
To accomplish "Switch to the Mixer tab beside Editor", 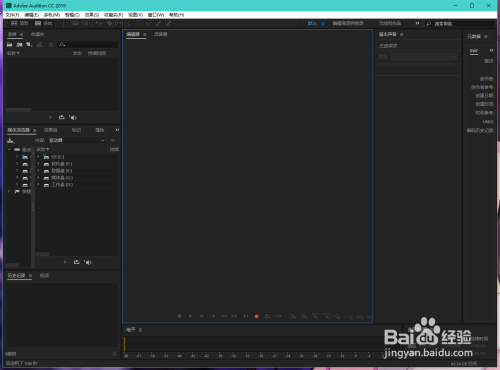I will coord(161,34).
